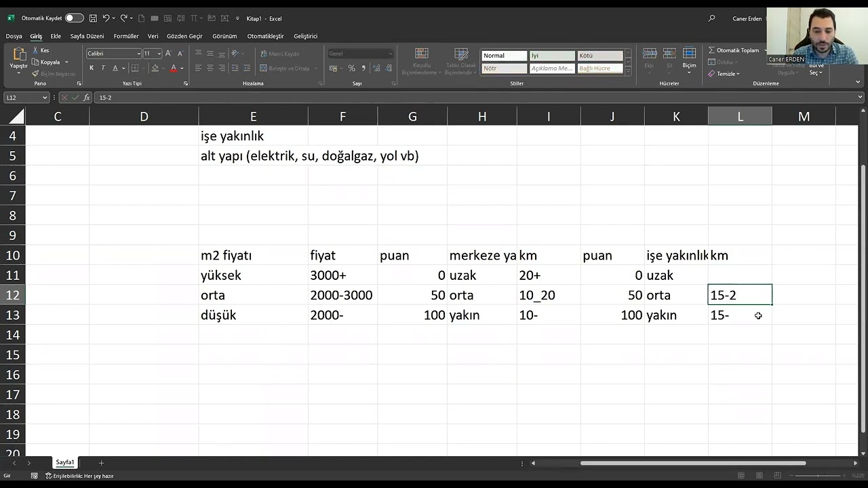This screenshot has width=868, height=488.
Task: Center cell text horizontally
Action: [210, 68]
